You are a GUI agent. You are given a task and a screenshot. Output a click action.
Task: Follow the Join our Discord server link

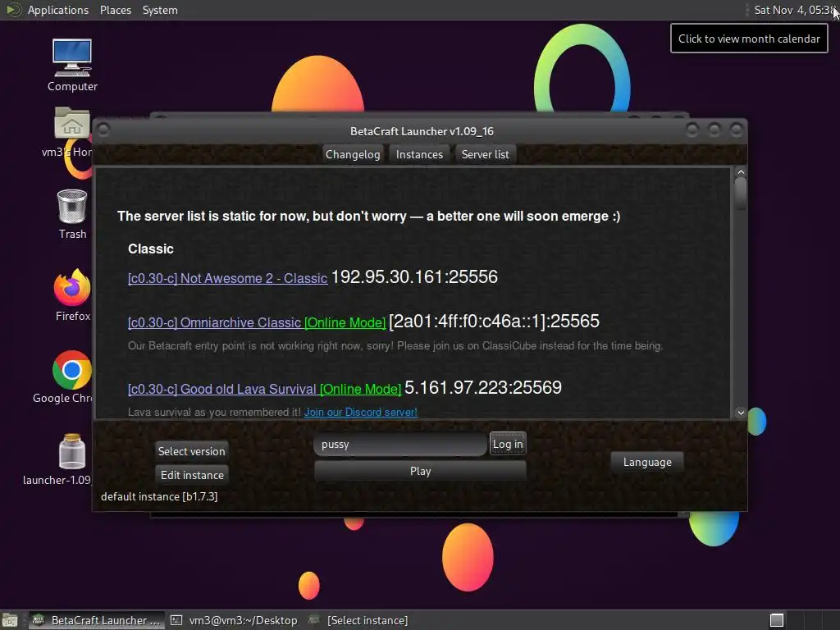click(361, 413)
